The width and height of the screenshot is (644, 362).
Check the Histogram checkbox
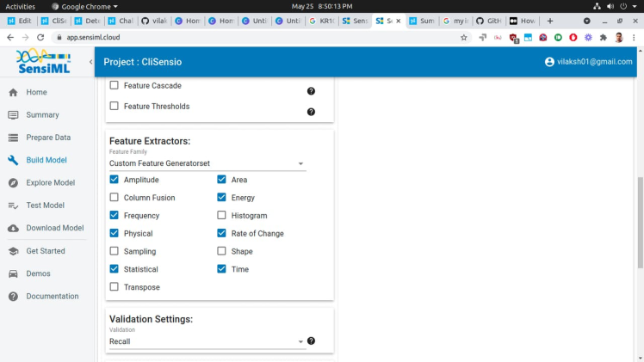221,215
